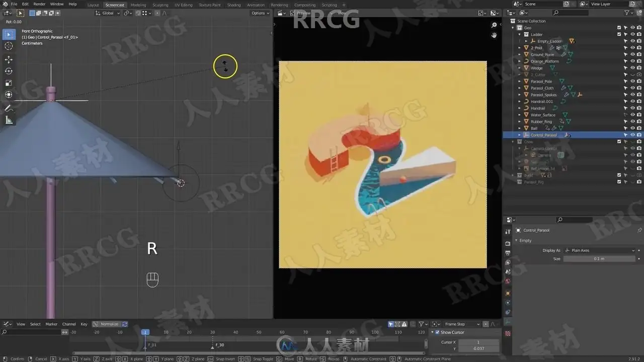Click the normalize auto-refresh icon

[125, 324]
